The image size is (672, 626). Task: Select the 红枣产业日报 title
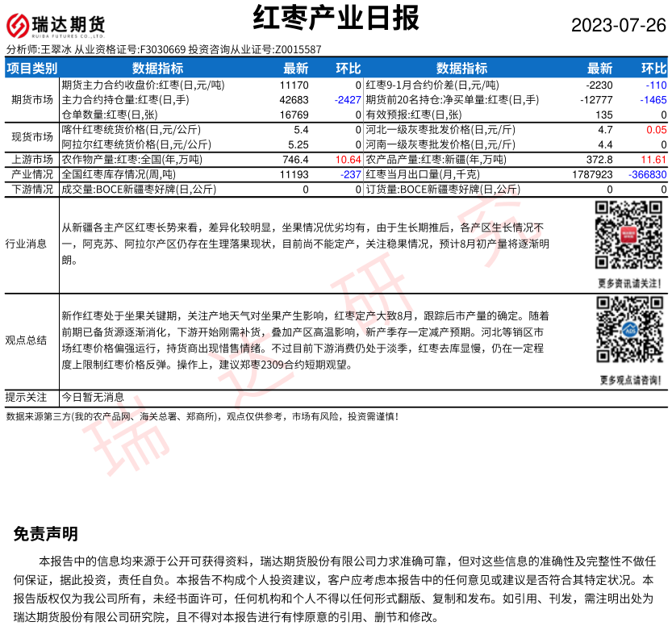(x=336, y=19)
